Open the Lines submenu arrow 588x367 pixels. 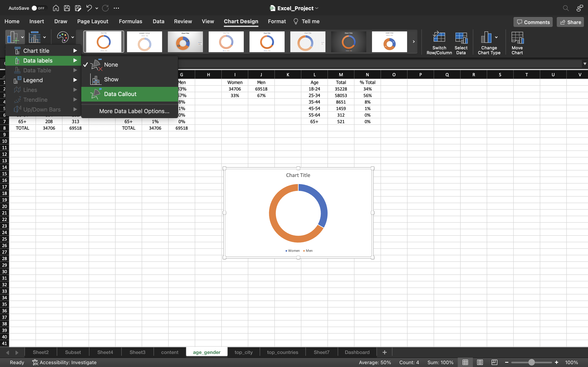pyautogui.click(x=75, y=90)
